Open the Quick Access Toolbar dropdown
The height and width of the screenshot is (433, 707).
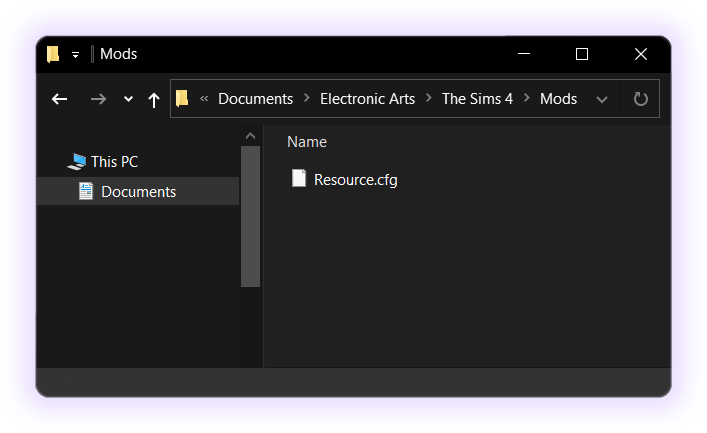pyautogui.click(x=75, y=55)
